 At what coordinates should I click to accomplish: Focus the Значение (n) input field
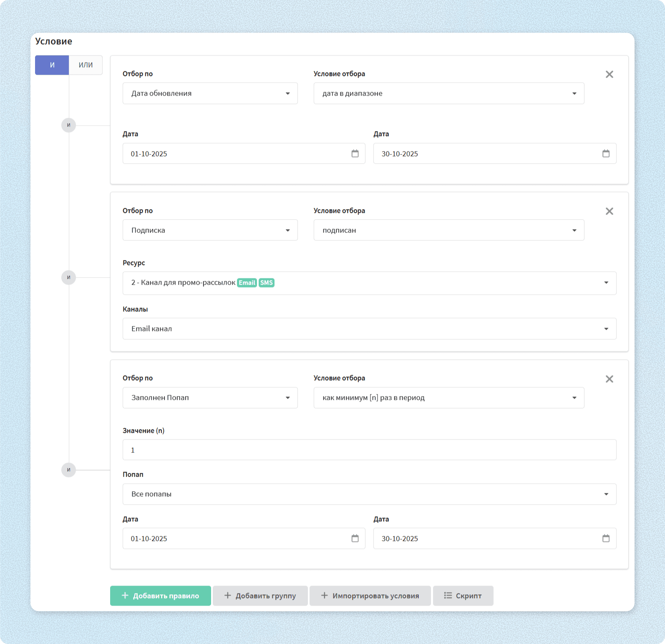point(369,450)
